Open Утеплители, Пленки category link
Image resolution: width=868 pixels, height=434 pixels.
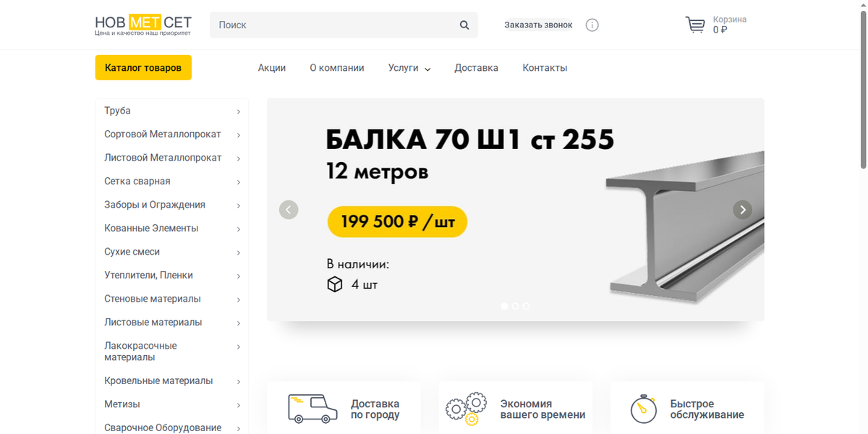pos(148,276)
